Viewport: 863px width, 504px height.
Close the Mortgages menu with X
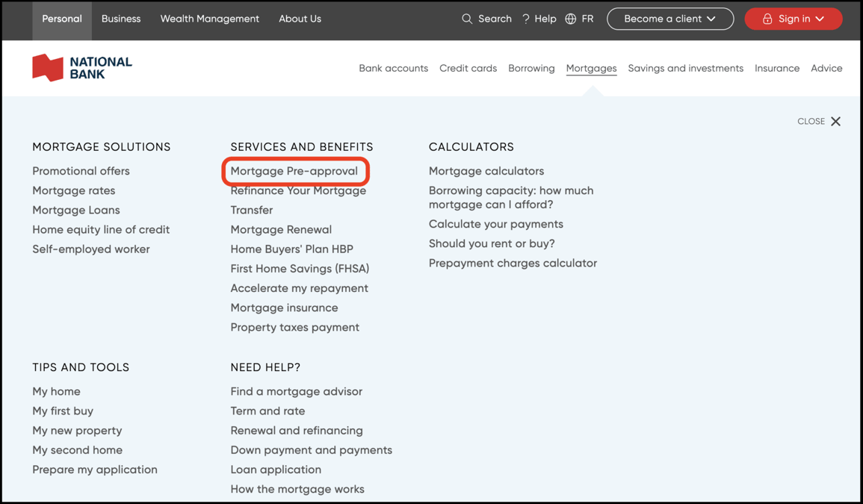[835, 121]
